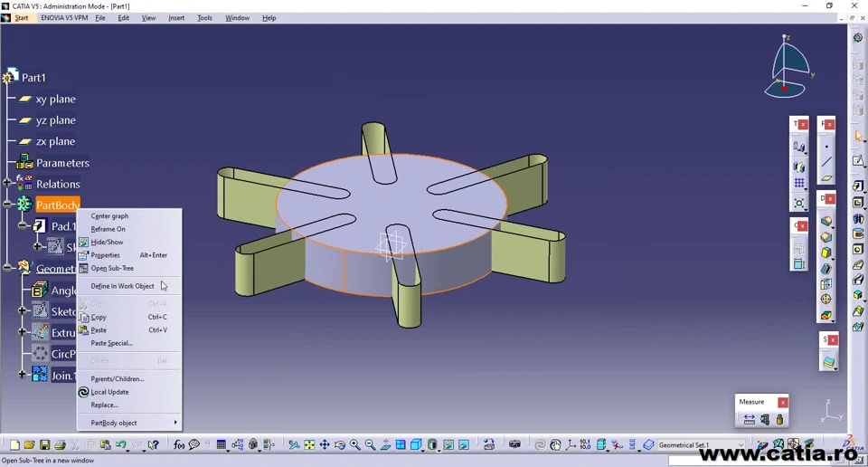Open the Geometrical Set.1 dropdown
Viewport: 868px width, 467px height.
click(741, 445)
